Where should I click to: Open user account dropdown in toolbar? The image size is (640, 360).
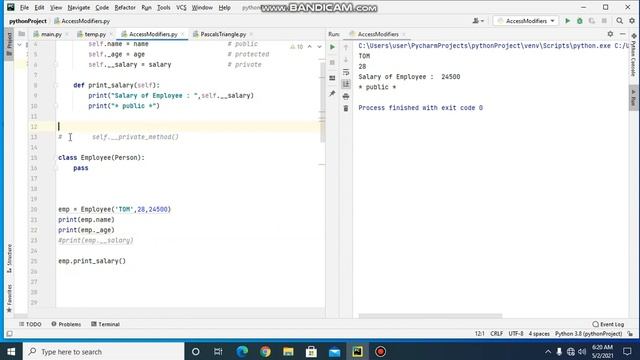pos(478,21)
